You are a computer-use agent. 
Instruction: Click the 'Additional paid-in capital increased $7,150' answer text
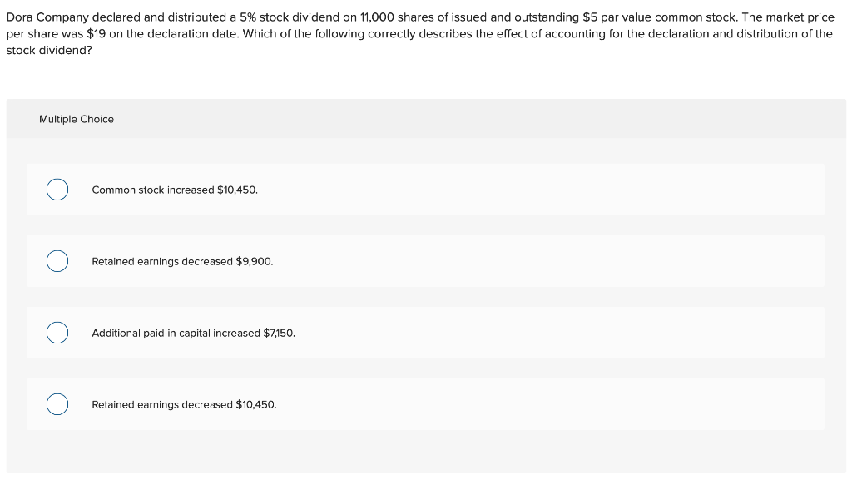click(x=193, y=333)
